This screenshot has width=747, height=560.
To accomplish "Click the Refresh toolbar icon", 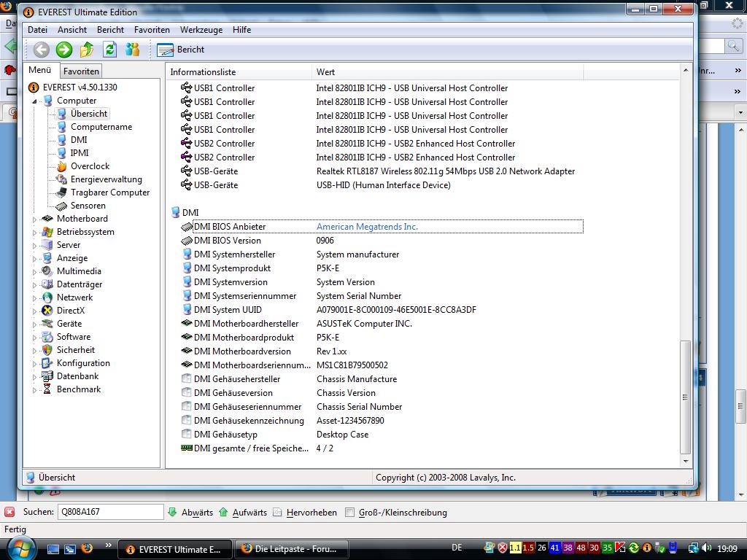I will click(x=109, y=50).
